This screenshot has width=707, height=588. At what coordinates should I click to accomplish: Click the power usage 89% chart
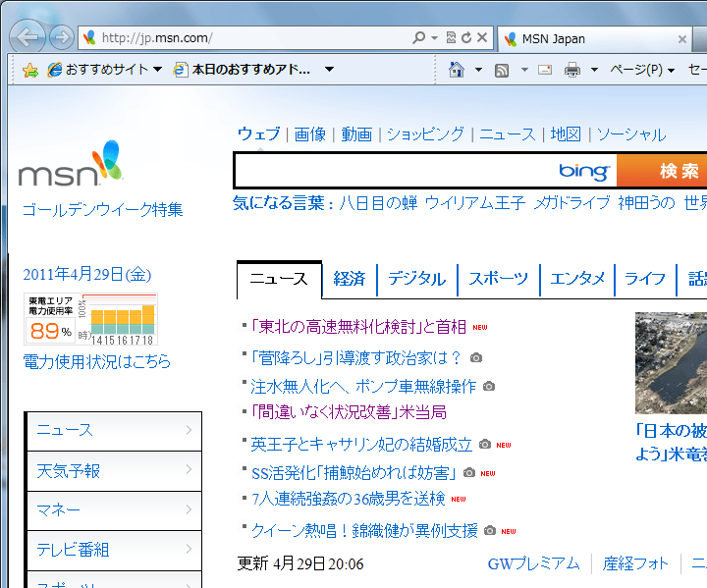[x=90, y=319]
